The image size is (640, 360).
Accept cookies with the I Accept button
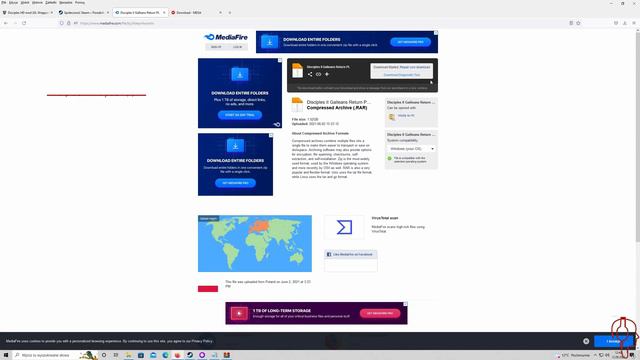click(613, 341)
